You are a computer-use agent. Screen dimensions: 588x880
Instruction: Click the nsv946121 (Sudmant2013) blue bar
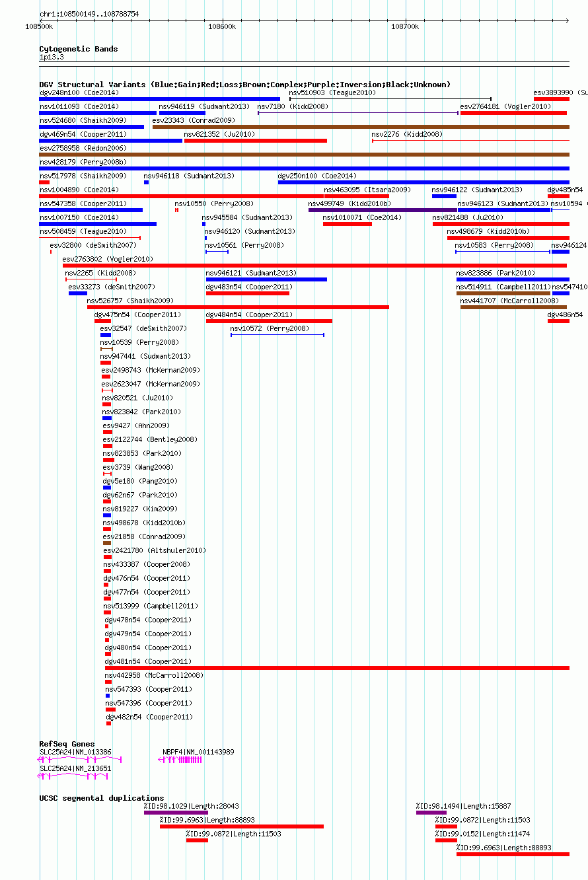point(266,279)
